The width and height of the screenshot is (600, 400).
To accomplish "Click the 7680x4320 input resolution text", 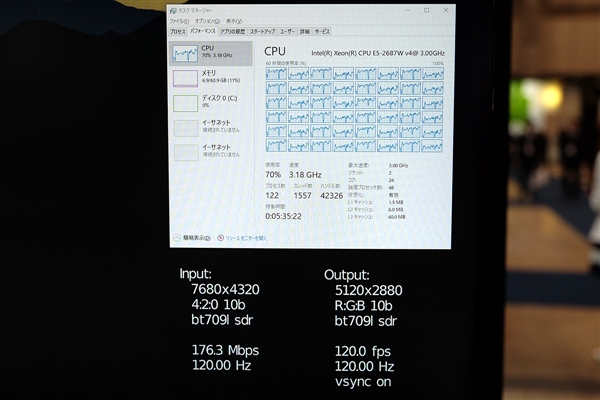I will point(225,289).
